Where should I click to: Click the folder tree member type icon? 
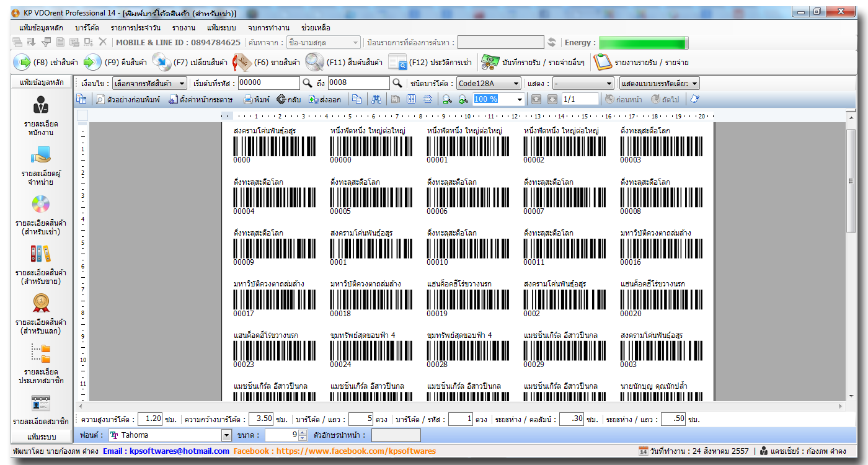40,353
